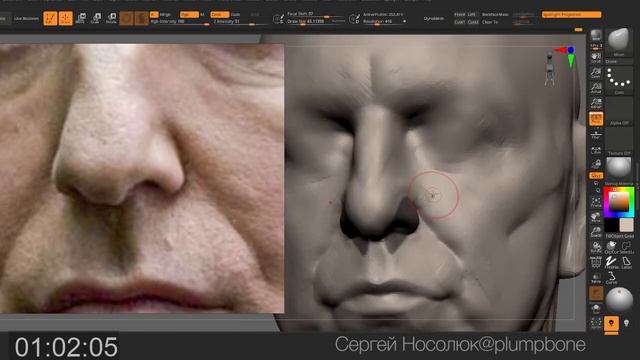Toggle Zsub sculpt mode
This screenshot has height=360, width=640.
pos(236,14)
